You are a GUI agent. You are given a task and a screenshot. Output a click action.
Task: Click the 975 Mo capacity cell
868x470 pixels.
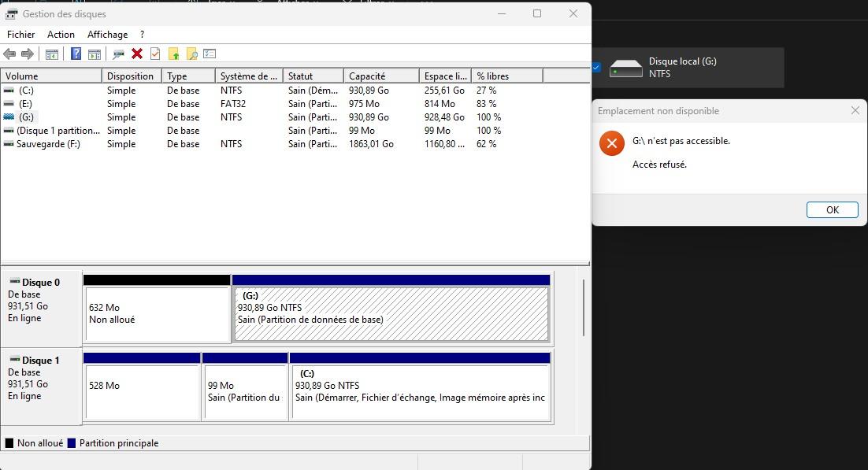pos(364,103)
